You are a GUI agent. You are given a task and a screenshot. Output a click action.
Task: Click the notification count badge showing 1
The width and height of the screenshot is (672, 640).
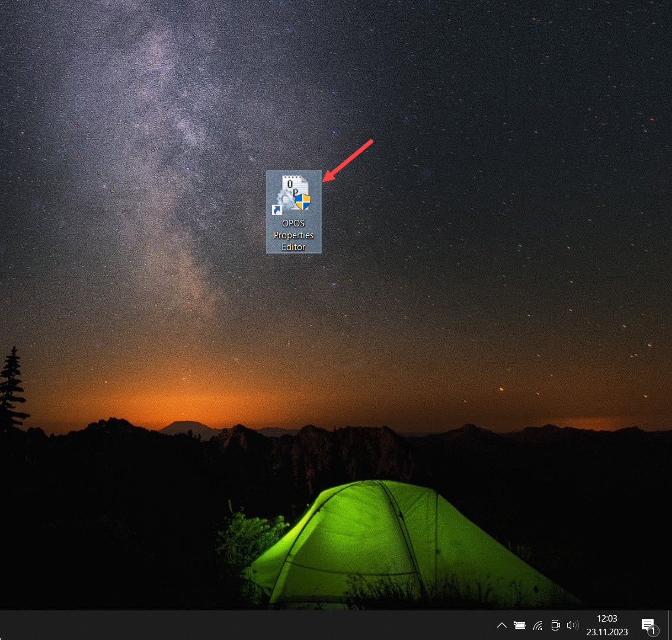coord(652,631)
